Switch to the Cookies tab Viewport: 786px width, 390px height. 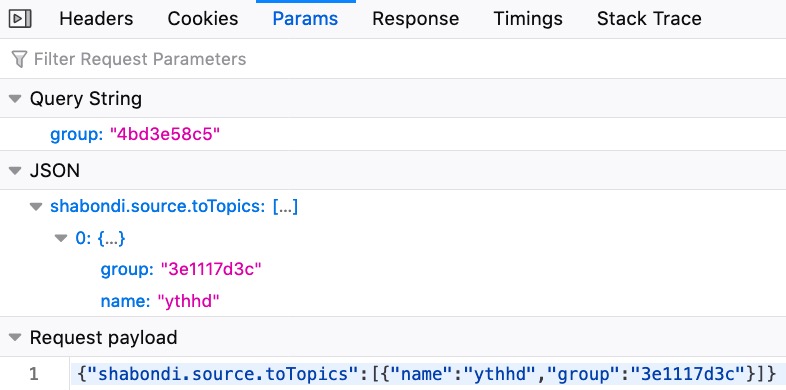point(203,19)
